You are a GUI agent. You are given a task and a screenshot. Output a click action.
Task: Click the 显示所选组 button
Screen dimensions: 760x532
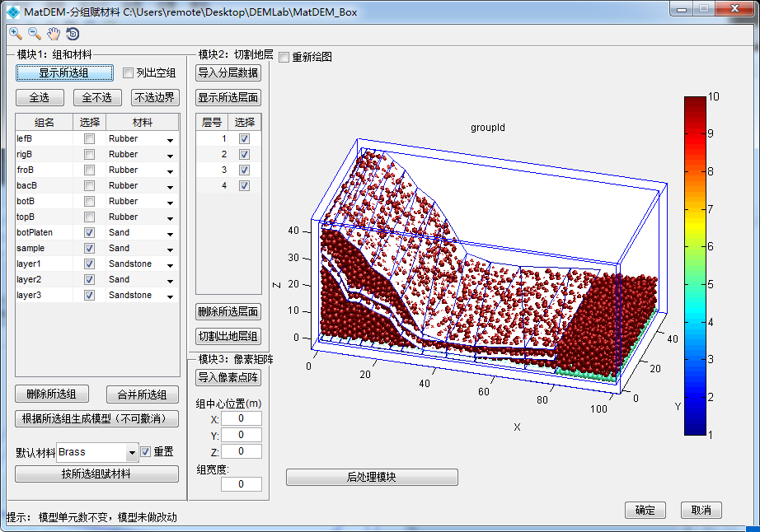(x=64, y=73)
